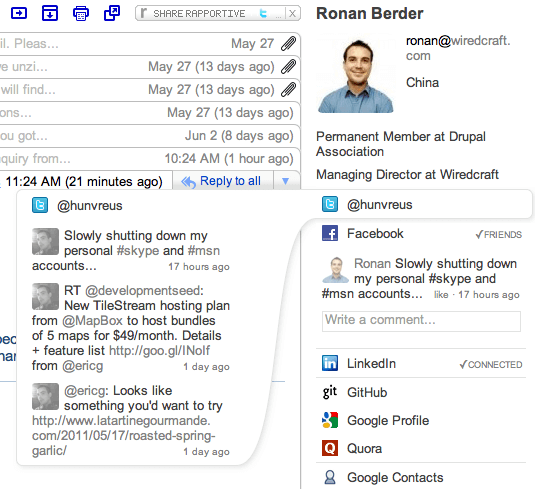This screenshot has width=535, height=489.
Task: Close the Share Rapportive banner
Action: coord(292,14)
